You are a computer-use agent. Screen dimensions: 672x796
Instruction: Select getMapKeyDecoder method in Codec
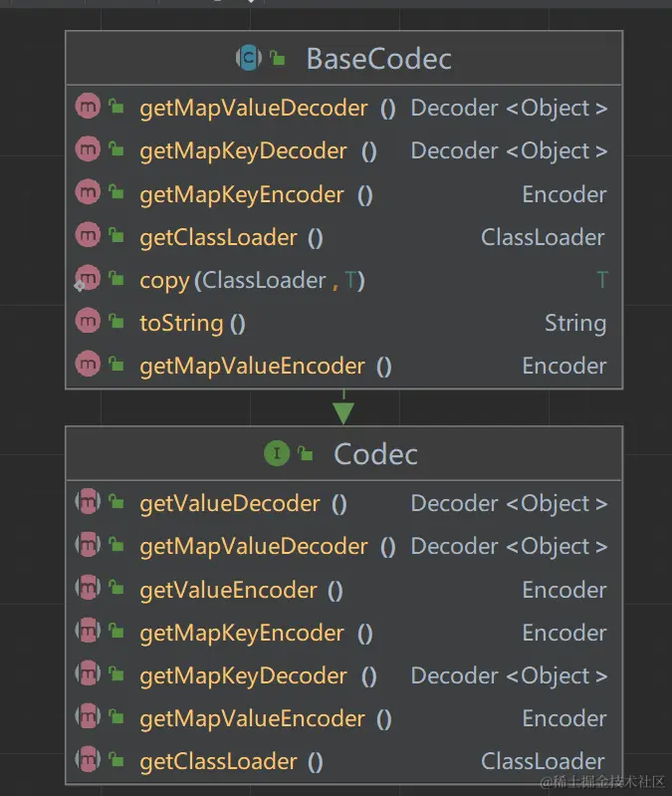343,675
